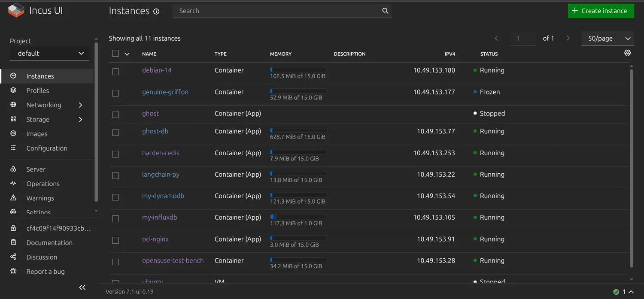
Task: Click my-influxdb memory usage bar
Action: 298,217
